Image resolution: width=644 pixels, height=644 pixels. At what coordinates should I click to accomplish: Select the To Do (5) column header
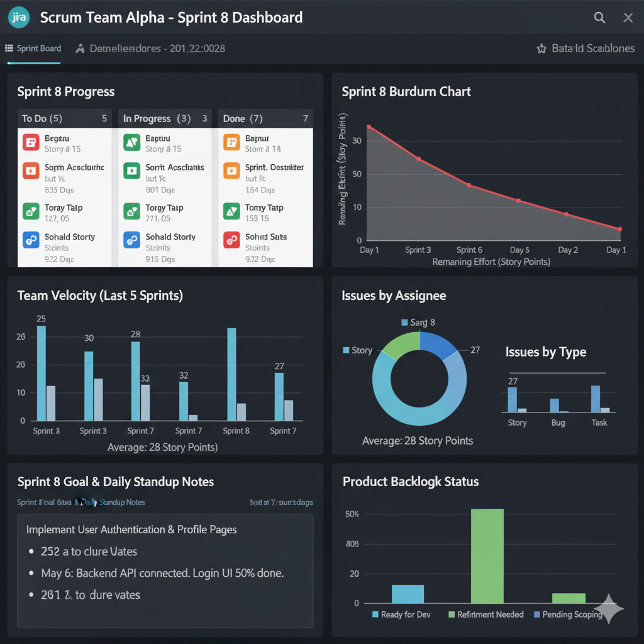click(42, 118)
